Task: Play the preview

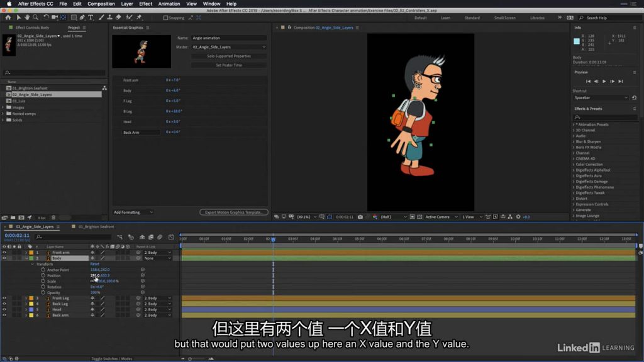Action: [x=604, y=81]
